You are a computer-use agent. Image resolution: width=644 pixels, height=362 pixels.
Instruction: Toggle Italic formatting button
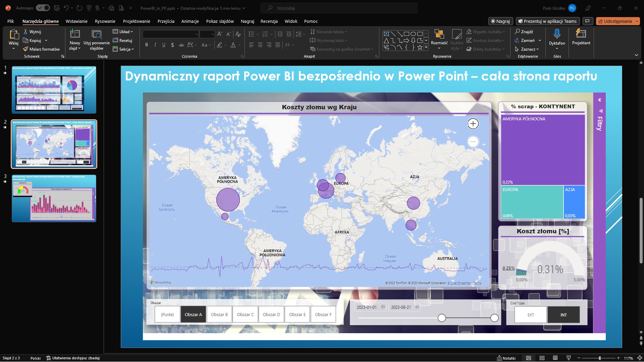(155, 45)
